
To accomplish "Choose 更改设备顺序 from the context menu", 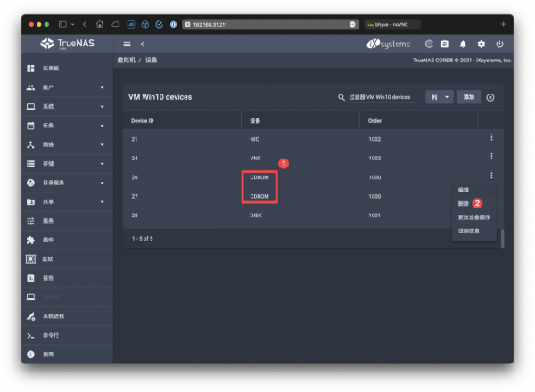I will point(474,217).
